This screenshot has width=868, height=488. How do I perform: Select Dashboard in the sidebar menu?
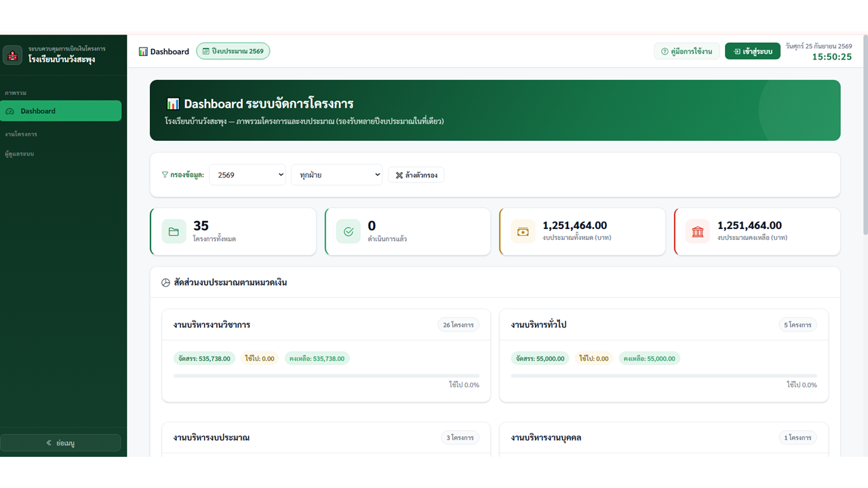(x=61, y=111)
